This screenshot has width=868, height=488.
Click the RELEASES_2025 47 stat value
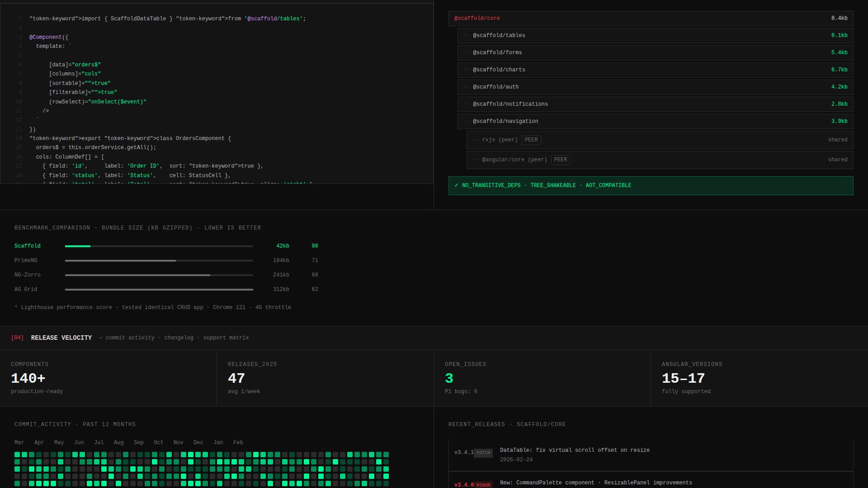pyautogui.click(x=236, y=378)
